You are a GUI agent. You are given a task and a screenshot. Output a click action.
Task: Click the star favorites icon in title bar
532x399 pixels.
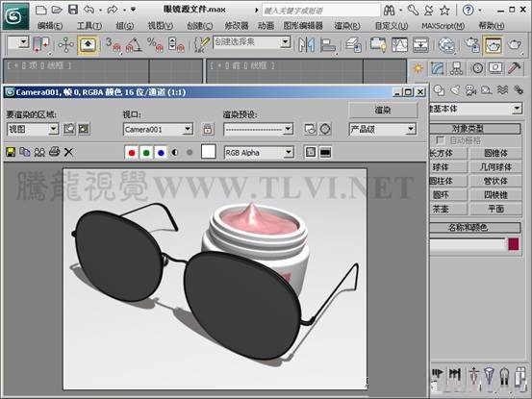click(444, 11)
